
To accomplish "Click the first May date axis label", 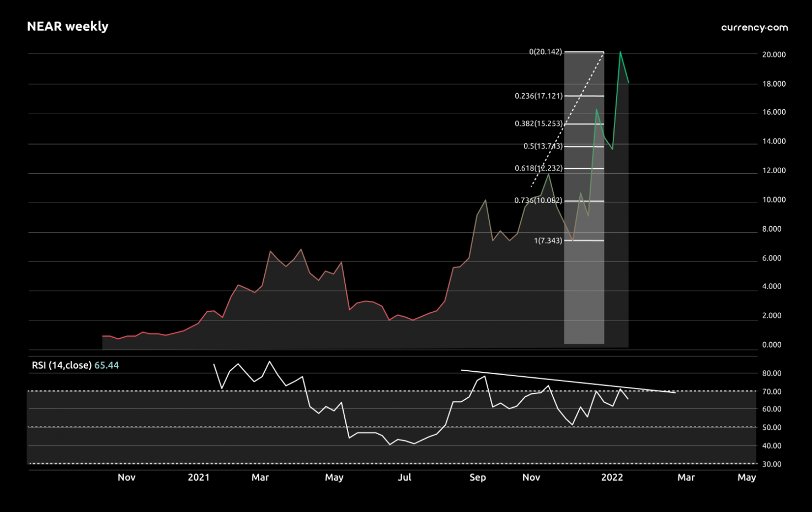I will [x=334, y=477].
